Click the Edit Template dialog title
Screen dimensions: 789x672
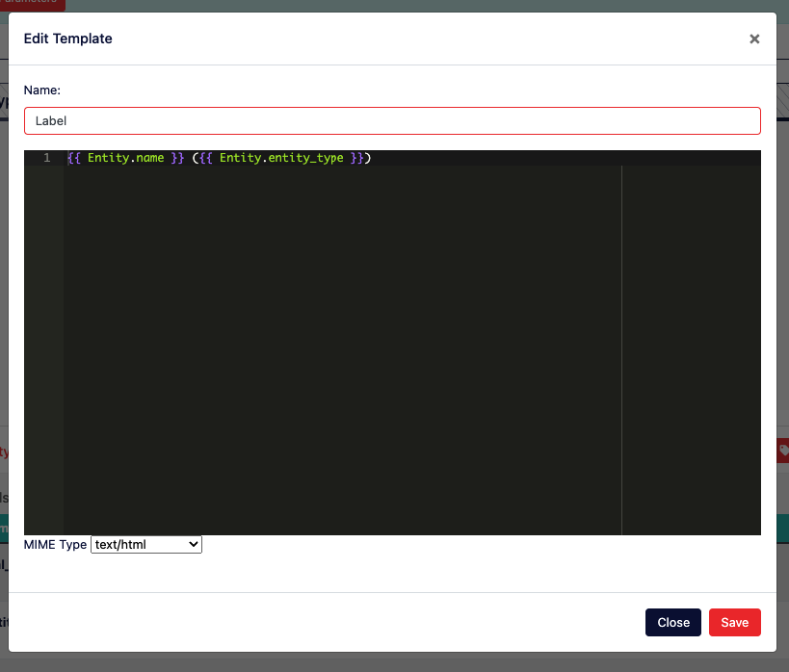pyautogui.click(x=68, y=39)
